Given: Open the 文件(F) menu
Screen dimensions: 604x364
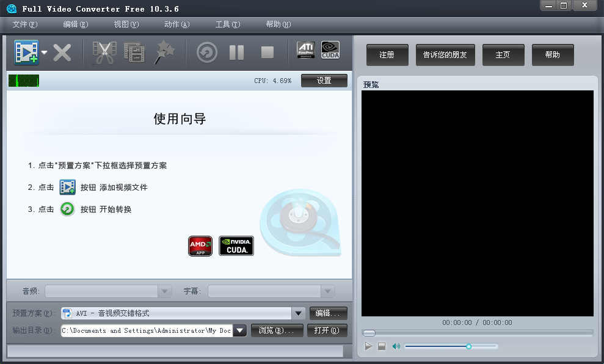Looking at the screenshot, I should click(25, 24).
